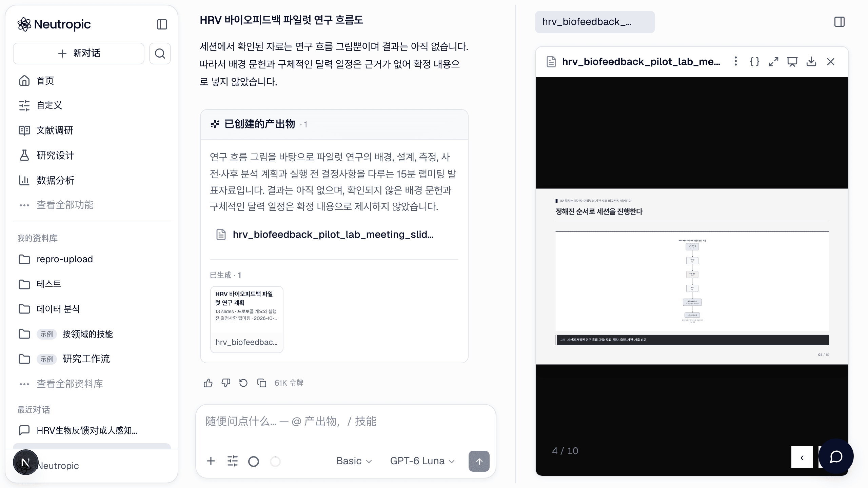
Task: Open the artifact three-dot more menu
Action: (735, 62)
